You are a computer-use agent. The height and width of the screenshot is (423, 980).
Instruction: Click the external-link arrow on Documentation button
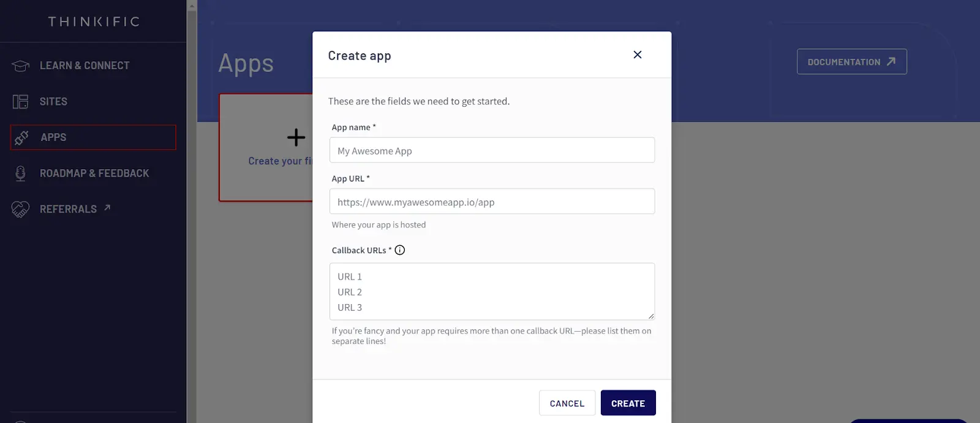891,61
